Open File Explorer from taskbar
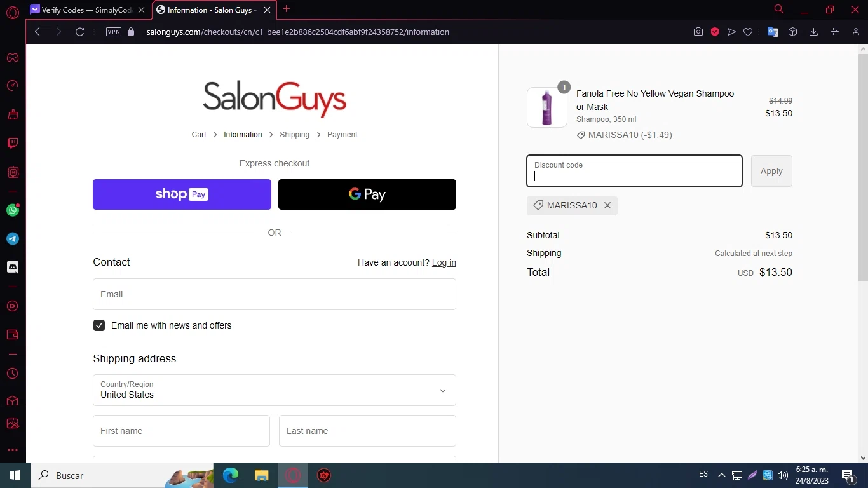Image resolution: width=868 pixels, height=488 pixels. point(262,475)
